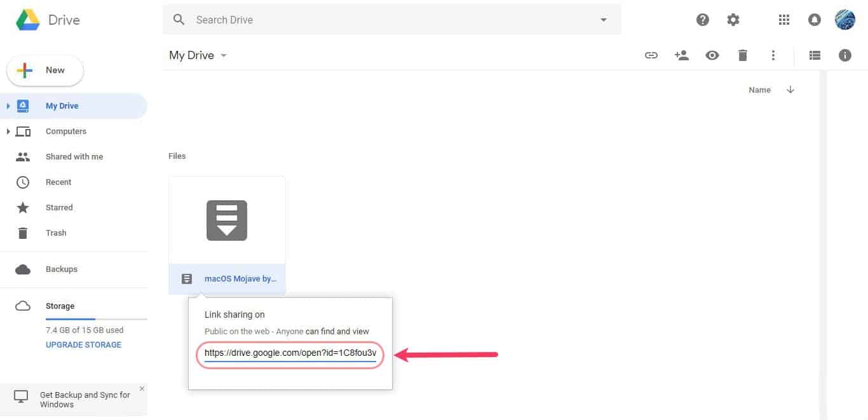Click the storage usage progress bar
The width and height of the screenshot is (868, 420).
pyautogui.click(x=96, y=318)
